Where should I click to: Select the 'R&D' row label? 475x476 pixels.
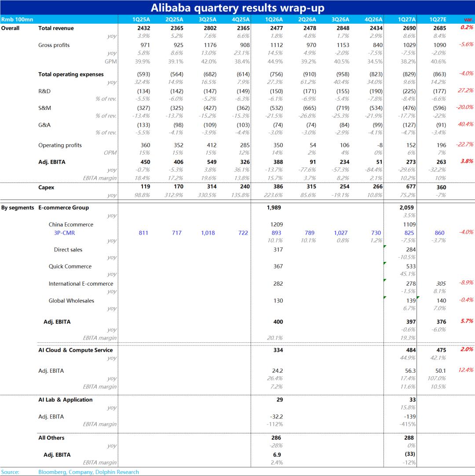click(44, 91)
